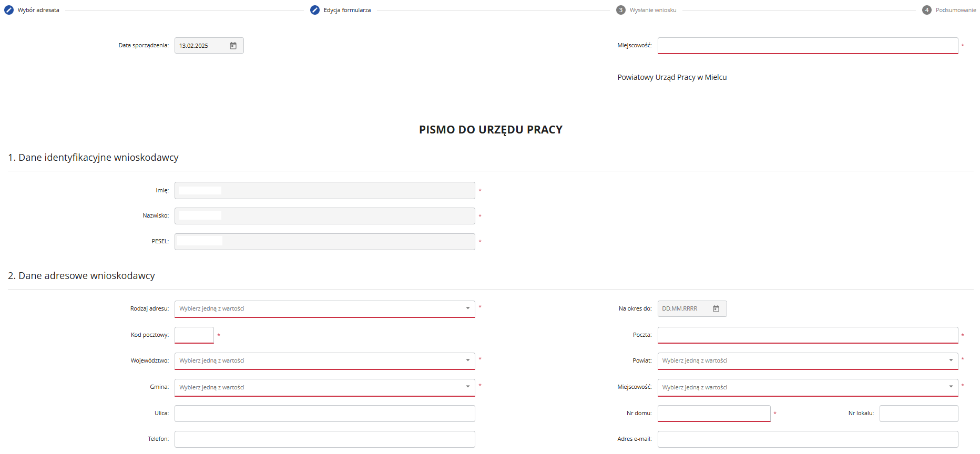The image size is (980, 454).
Task: Open calendar icon in Na okres do field
Action: (x=716, y=308)
